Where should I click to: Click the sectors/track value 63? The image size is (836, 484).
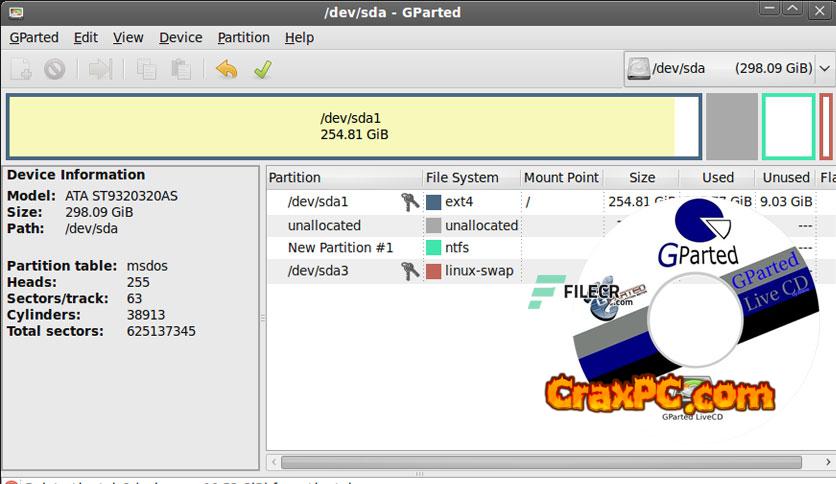(x=134, y=299)
